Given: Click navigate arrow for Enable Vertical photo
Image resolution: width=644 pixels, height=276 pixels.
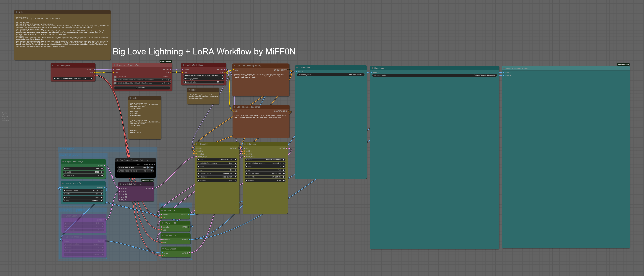Looking at the screenshot, I should 151,167.
